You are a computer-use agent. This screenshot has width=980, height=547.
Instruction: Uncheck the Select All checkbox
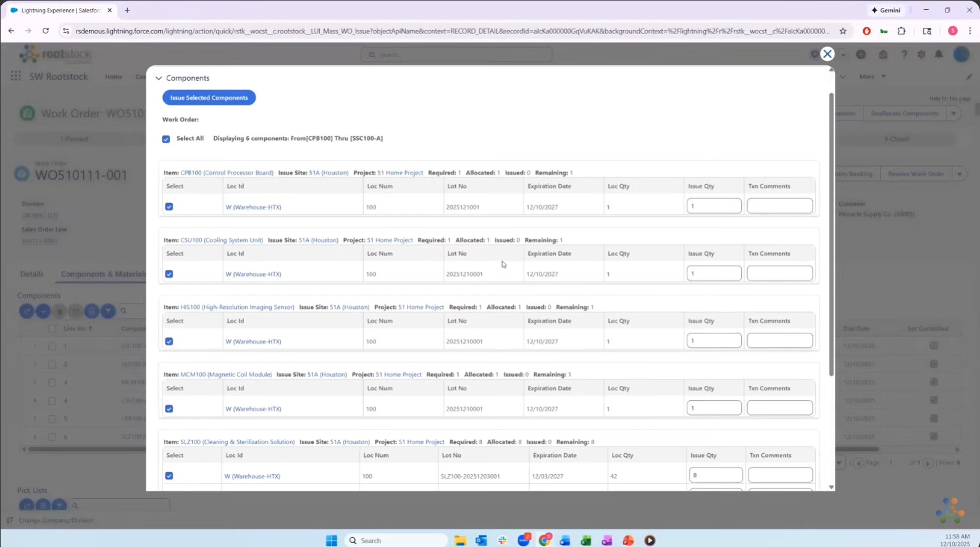(x=166, y=139)
